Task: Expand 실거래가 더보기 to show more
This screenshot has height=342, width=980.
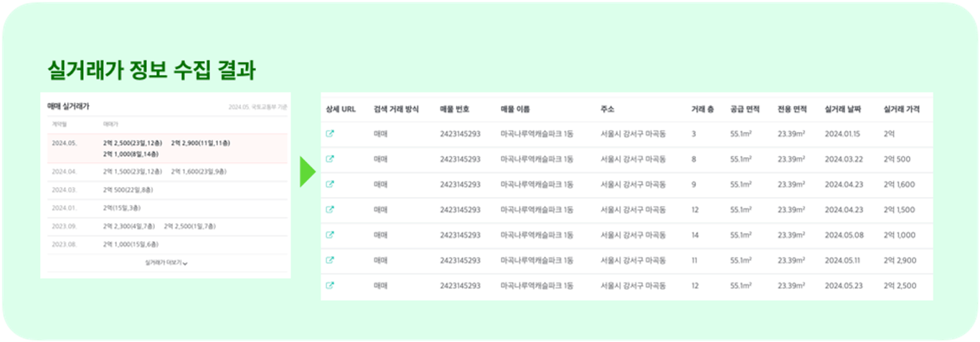Action: point(166,263)
